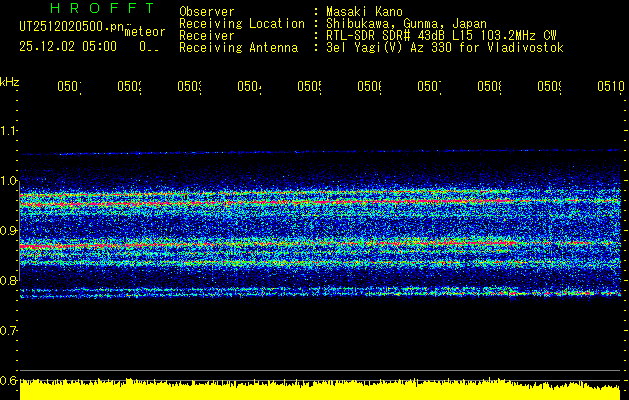Click the 0508 time axis marker
Viewport: 629px width, 400px height.
(489, 86)
